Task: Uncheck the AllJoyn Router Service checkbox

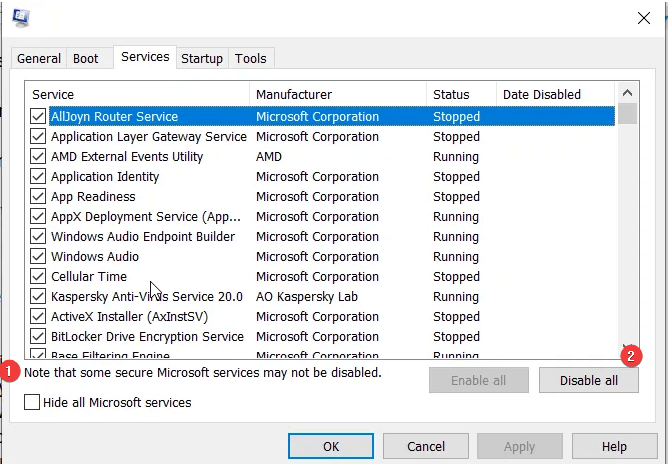Action: pos(38,117)
